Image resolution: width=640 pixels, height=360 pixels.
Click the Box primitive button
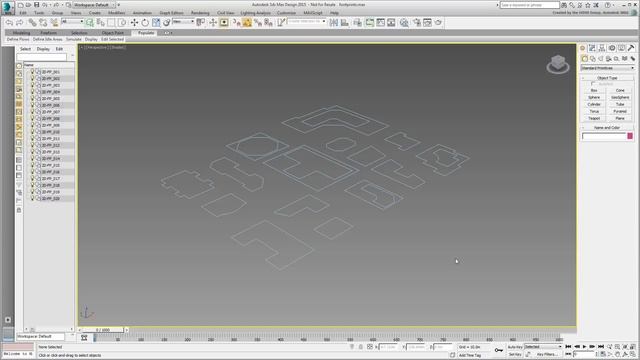594,90
